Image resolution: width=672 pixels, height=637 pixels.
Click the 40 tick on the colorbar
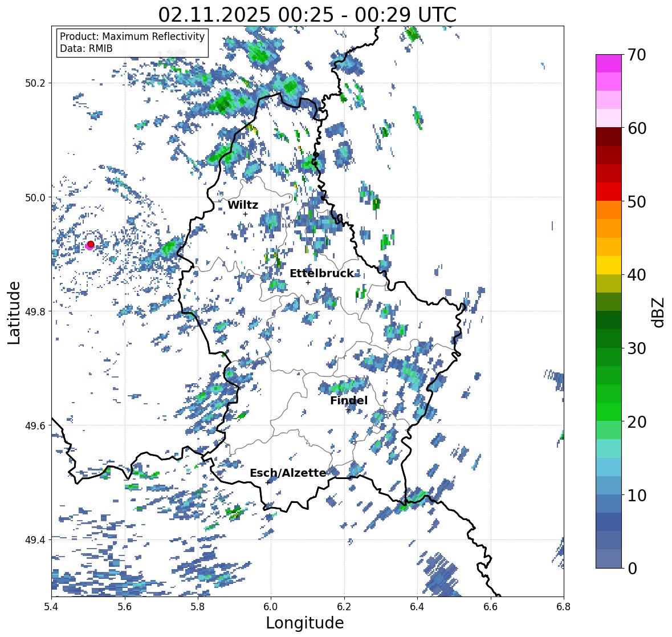tap(636, 275)
